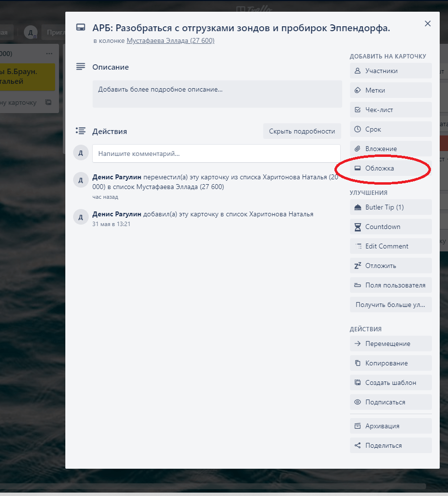Toggle Подписаться to watch the card
448x496 pixels.
coord(390,402)
